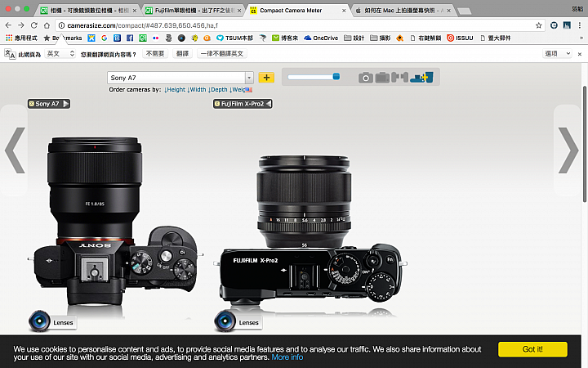Open More info cookie link

287,357
